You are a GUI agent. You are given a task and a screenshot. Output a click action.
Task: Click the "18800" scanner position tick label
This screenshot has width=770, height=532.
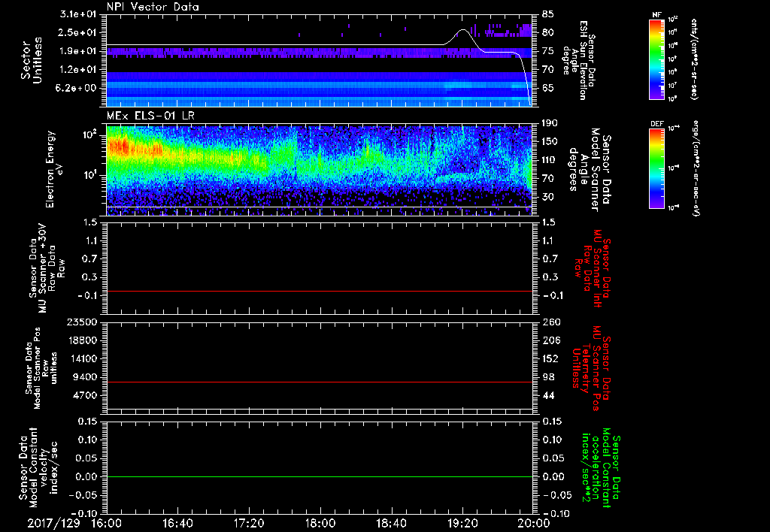[83, 340]
